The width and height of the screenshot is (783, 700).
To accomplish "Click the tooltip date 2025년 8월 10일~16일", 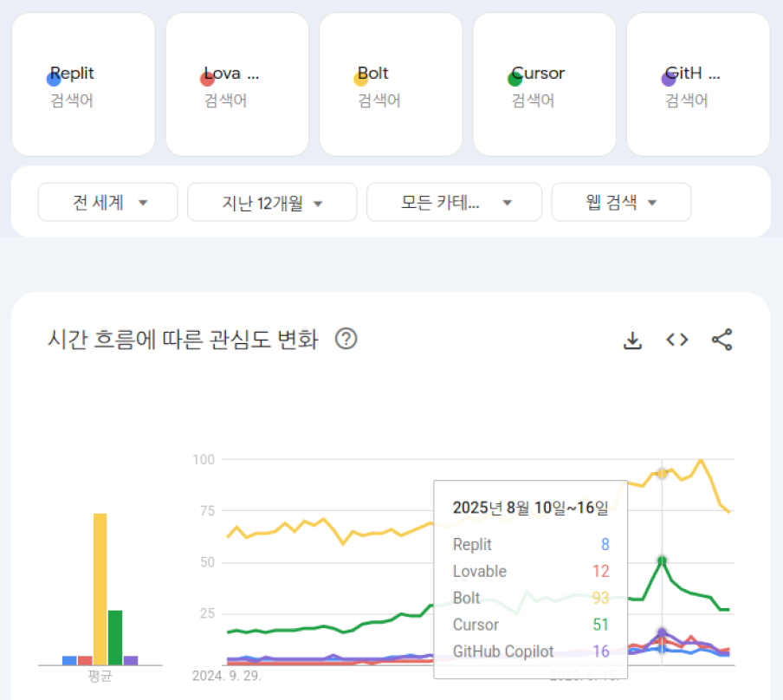I will click(x=530, y=508).
